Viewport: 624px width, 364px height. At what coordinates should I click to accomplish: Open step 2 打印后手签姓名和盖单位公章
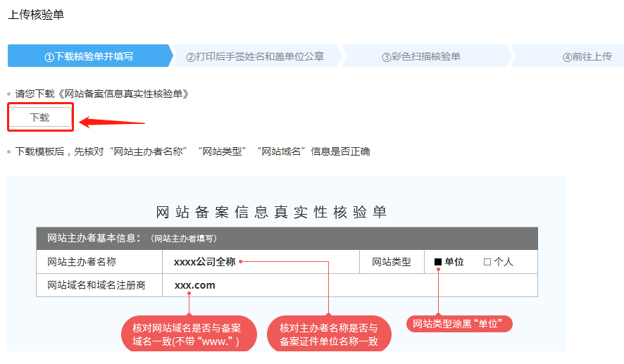255,56
